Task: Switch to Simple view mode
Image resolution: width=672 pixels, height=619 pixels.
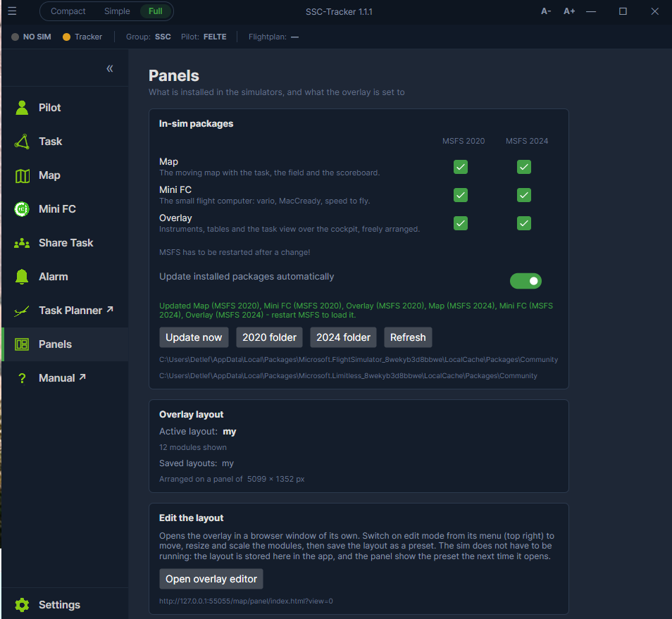Action: (117, 11)
